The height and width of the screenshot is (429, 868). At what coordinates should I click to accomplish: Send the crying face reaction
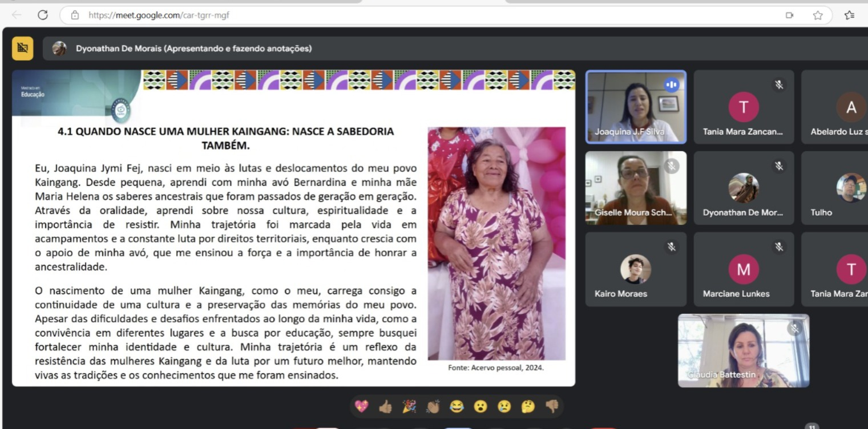coord(504,406)
